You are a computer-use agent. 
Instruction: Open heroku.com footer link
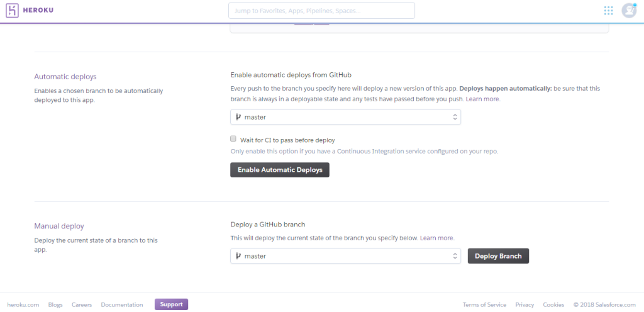[24, 304]
